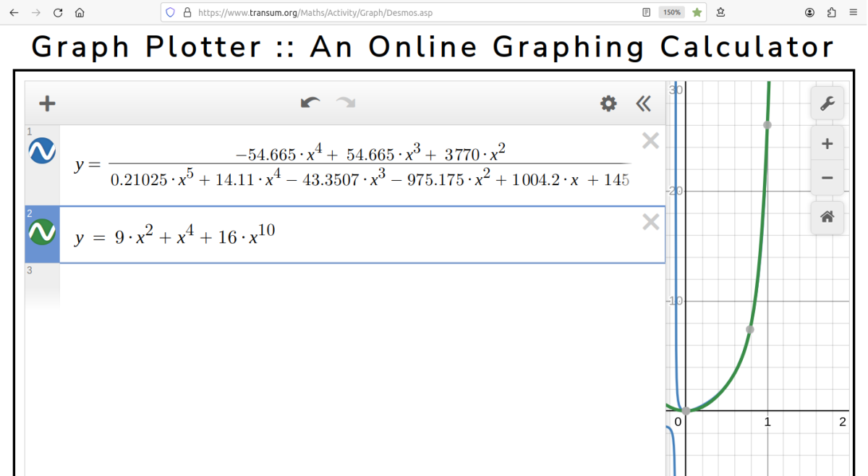This screenshot has height=476, width=868.
Task: Delete expression 1 with the X
Action: pyautogui.click(x=650, y=141)
